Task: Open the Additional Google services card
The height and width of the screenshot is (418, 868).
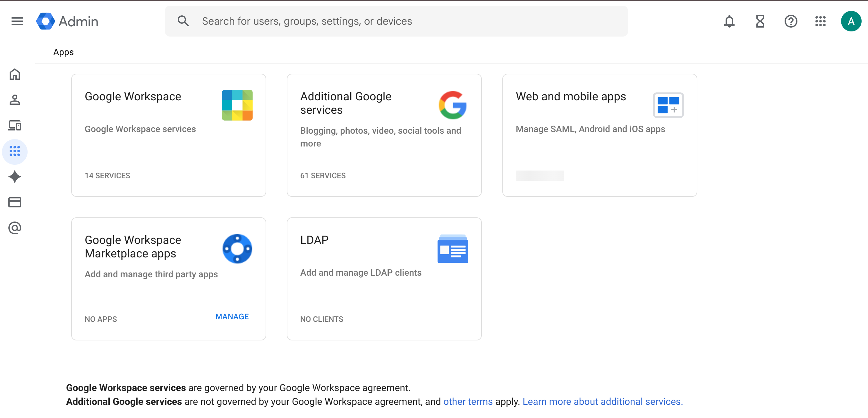Action: [x=384, y=135]
